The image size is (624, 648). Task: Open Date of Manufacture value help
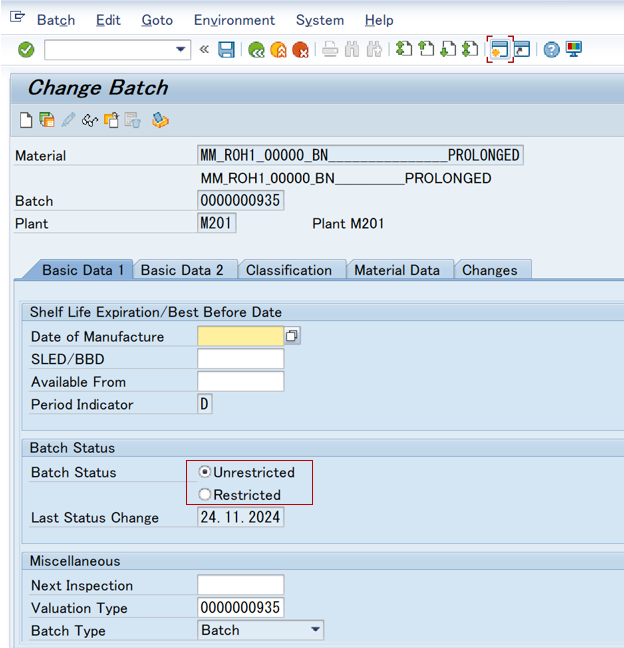click(292, 336)
